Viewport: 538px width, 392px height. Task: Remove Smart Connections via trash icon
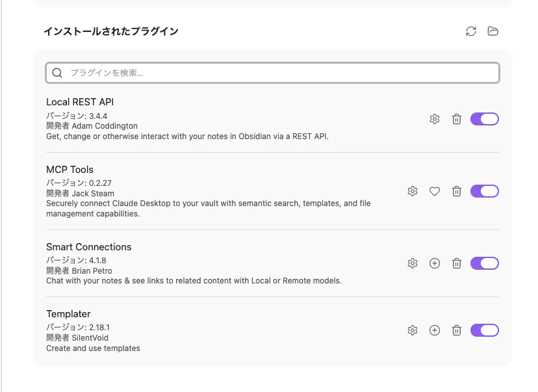456,263
